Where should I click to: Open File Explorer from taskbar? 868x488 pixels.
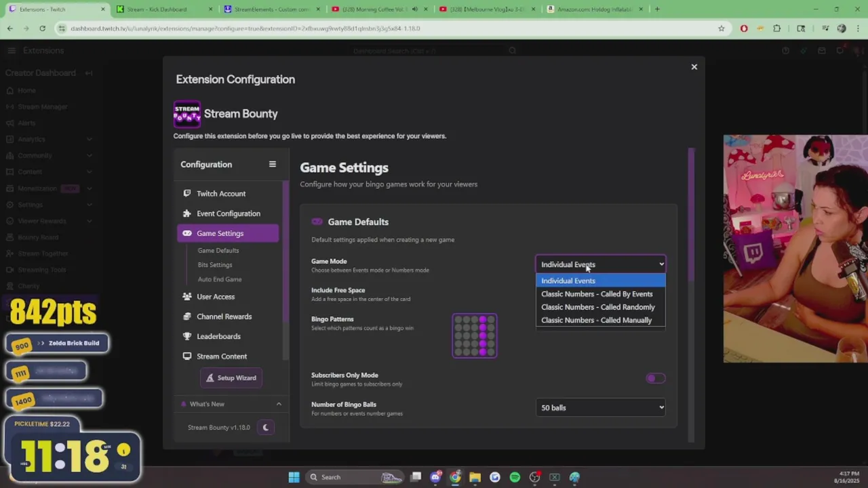pyautogui.click(x=475, y=477)
